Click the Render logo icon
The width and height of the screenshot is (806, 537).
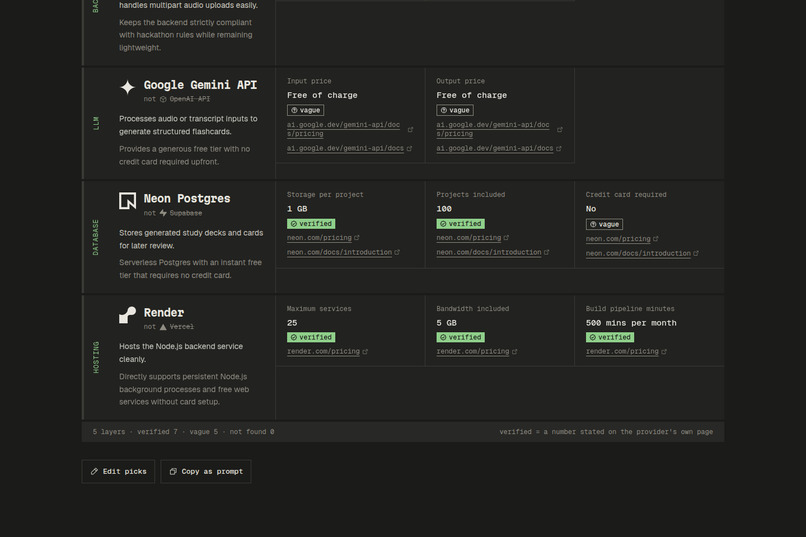[127, 314]
